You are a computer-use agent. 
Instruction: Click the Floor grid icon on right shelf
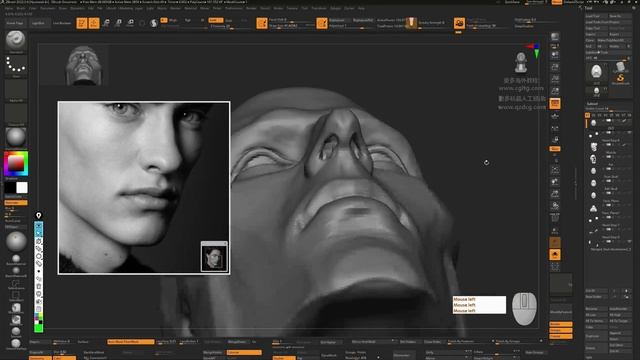(x=555, y=117)
